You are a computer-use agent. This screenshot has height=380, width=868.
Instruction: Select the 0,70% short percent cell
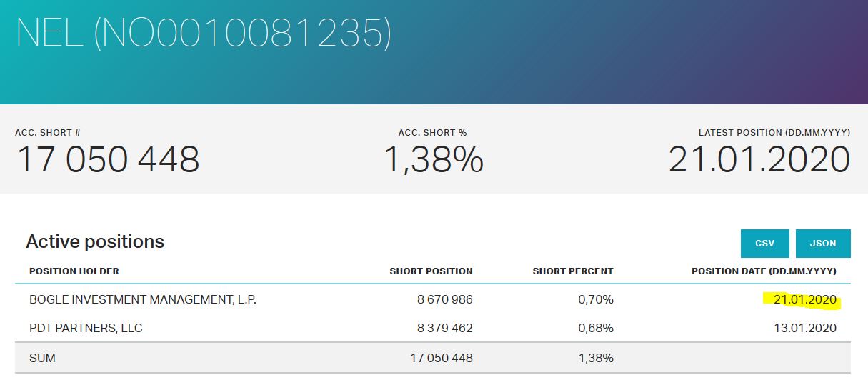(596, 300)
